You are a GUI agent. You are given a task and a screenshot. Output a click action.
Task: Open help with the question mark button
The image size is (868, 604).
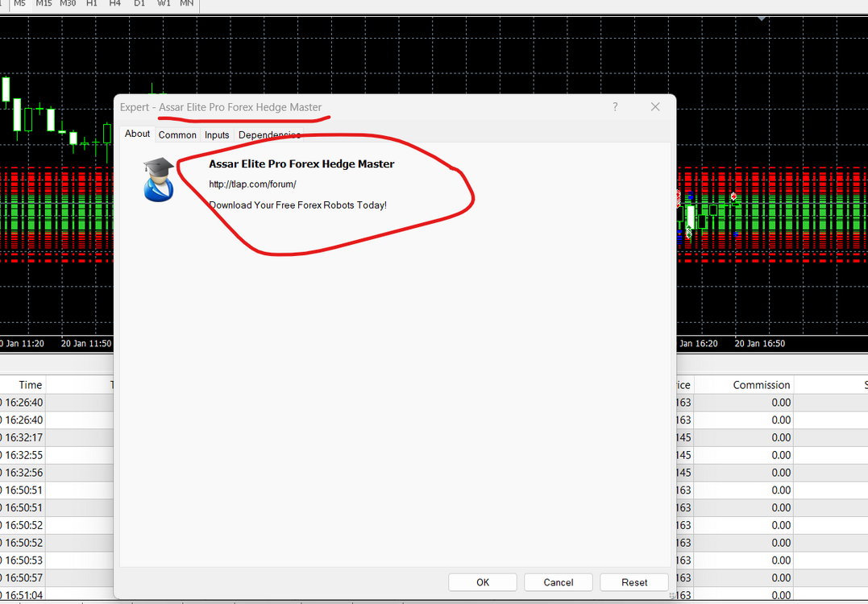615,107
